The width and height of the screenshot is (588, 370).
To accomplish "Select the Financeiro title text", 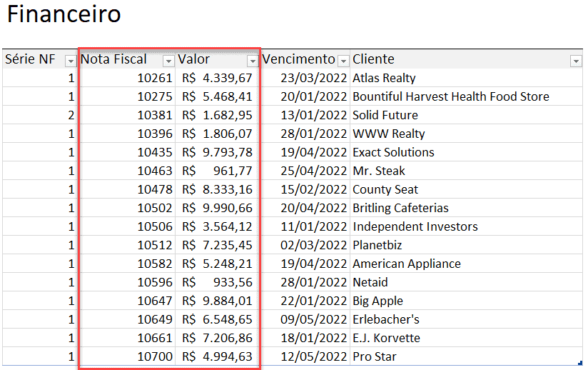I will pos(64,14).
